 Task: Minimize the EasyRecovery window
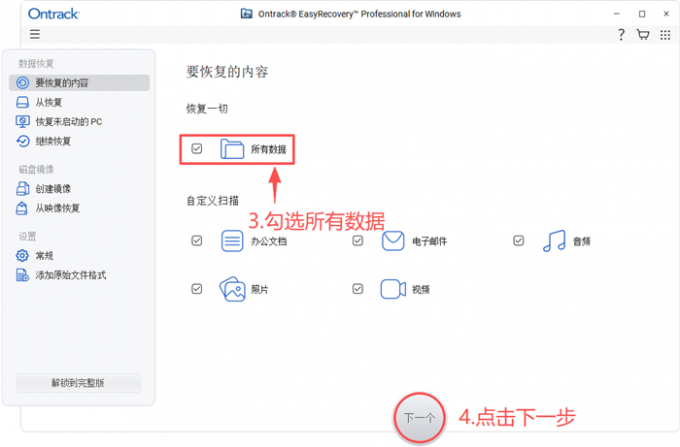tap(616, 14)
